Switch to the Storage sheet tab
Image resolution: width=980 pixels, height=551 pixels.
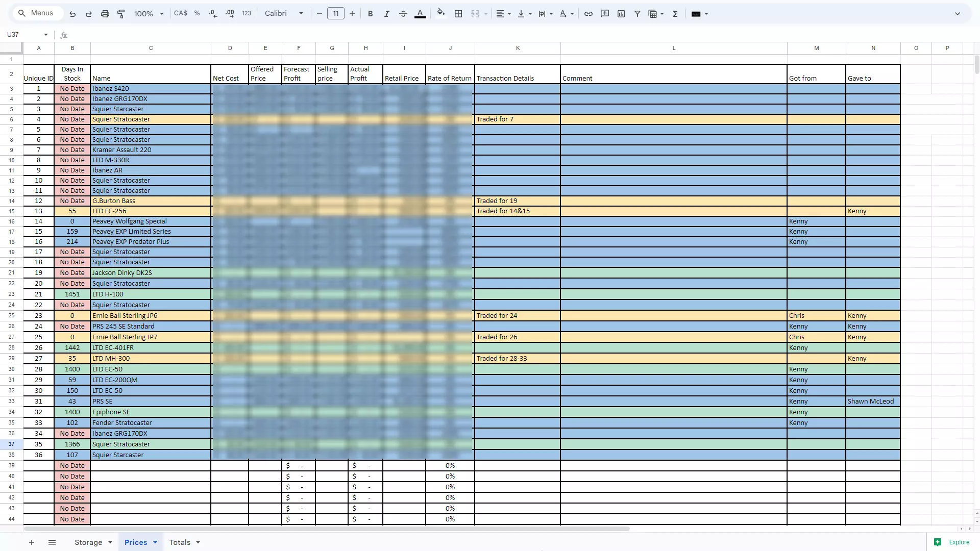pos(88,542)
